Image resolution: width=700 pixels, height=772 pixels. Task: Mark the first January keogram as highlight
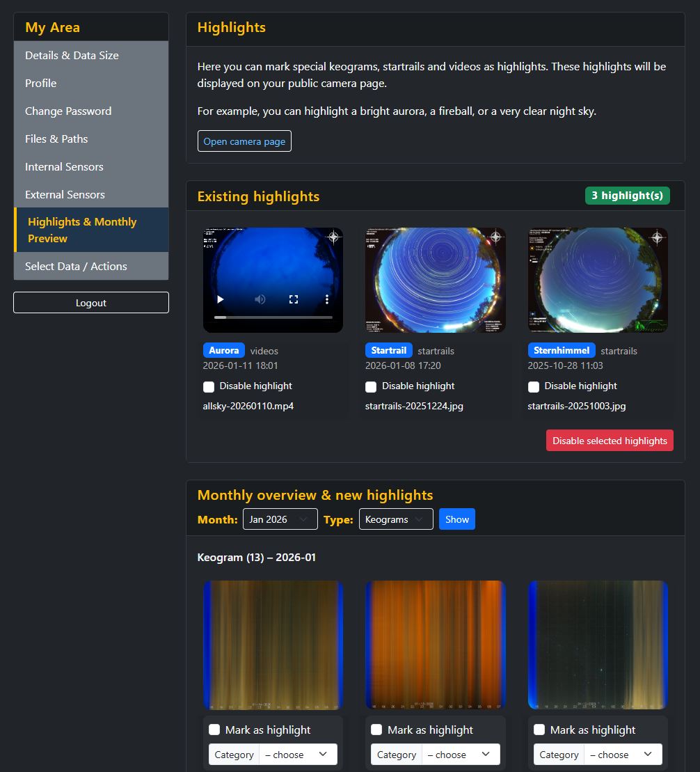tap(214, 730)
